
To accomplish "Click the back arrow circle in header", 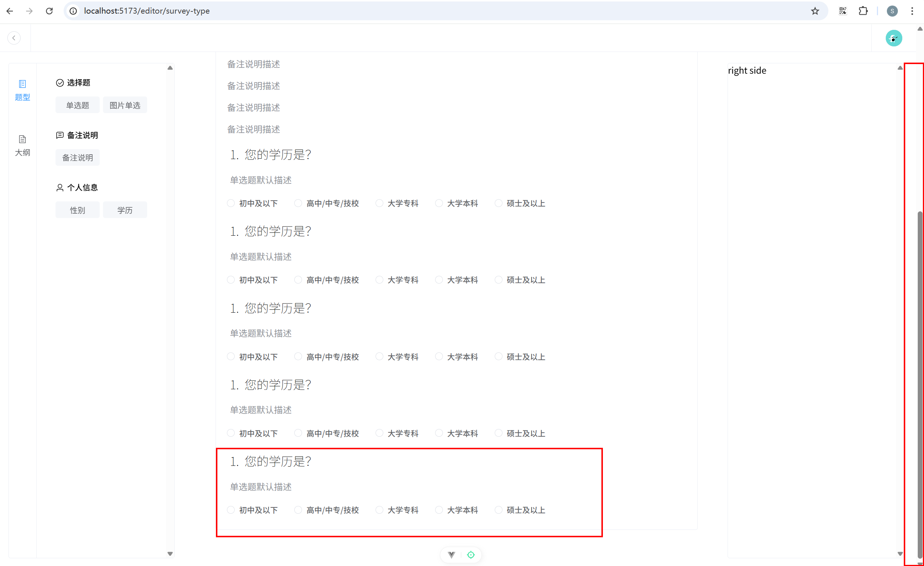I will (x=14, y=38).
